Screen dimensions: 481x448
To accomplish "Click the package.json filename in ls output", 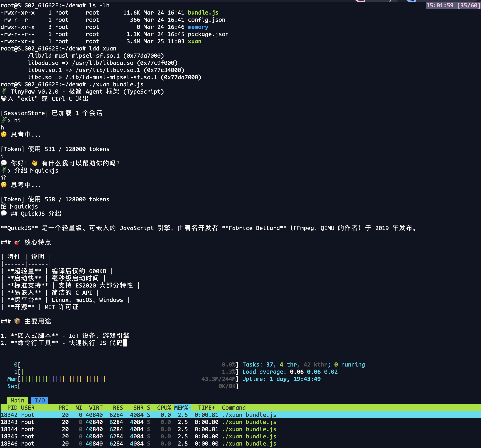I will (x=208, y=34).
